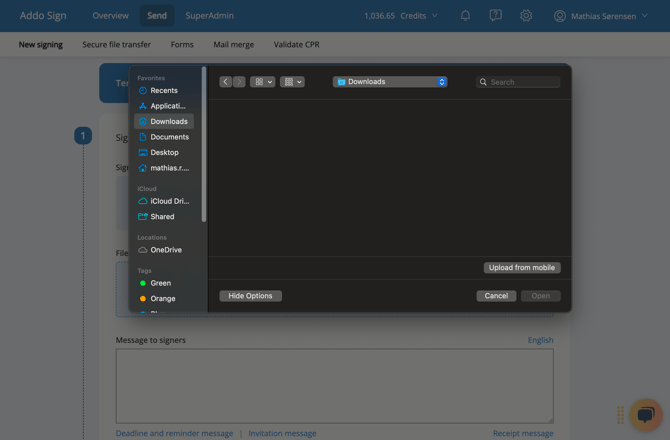Select the Send tab
The height and width of the screenshot is (440, 670).
point(157,16)
